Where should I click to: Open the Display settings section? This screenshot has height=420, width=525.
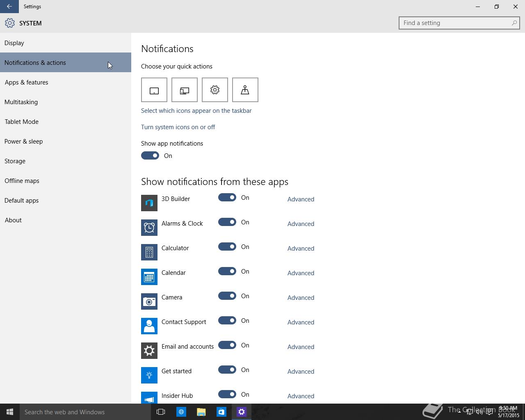(66, 43)
